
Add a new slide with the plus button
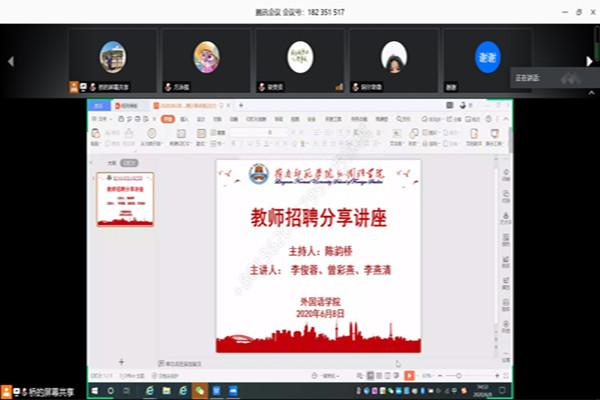click(121, 361)
